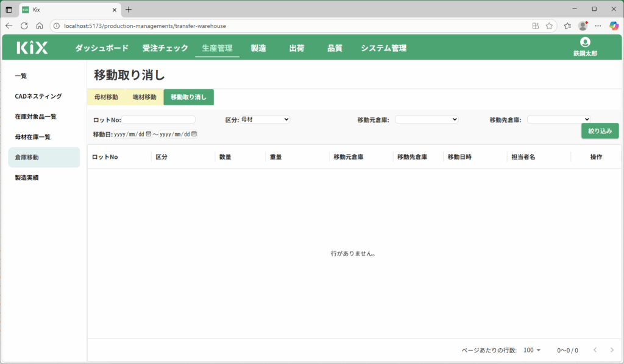
Task: Switch to the 端材移動 tab
Action: [x=144, y=97]
